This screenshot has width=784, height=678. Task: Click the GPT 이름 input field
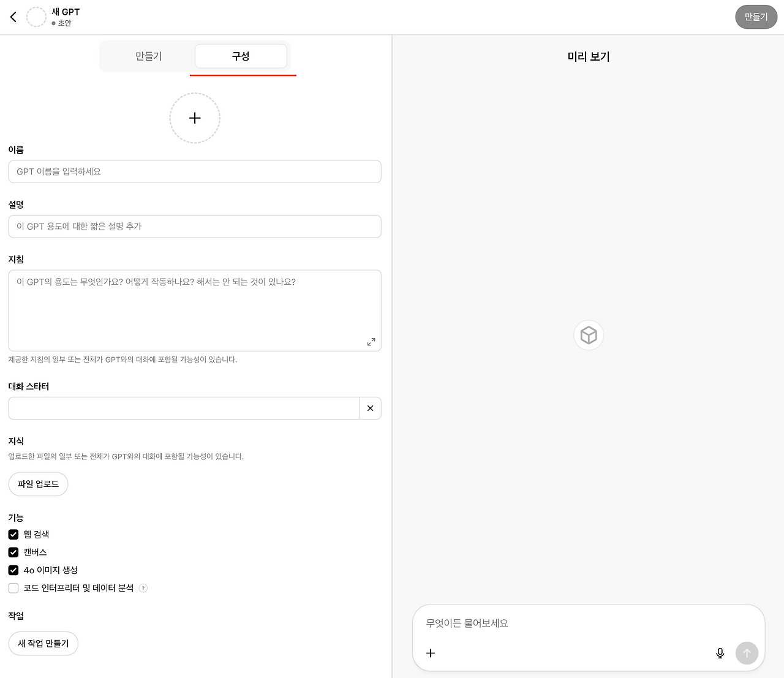click(195, 171)
